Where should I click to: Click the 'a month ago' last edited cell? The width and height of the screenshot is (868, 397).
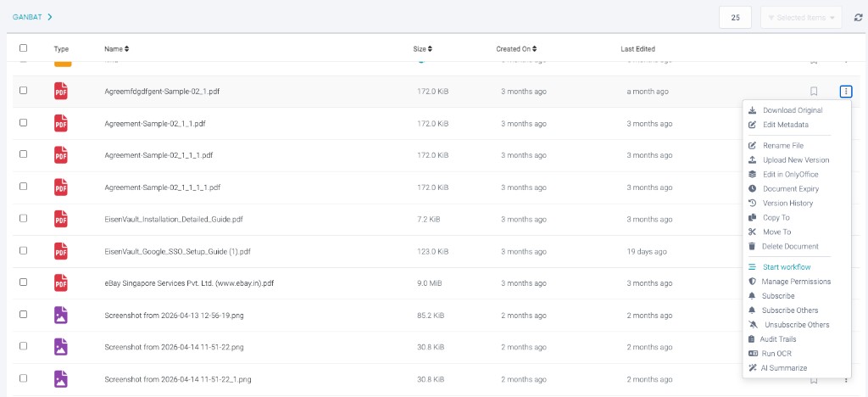(x=647, y=92)
